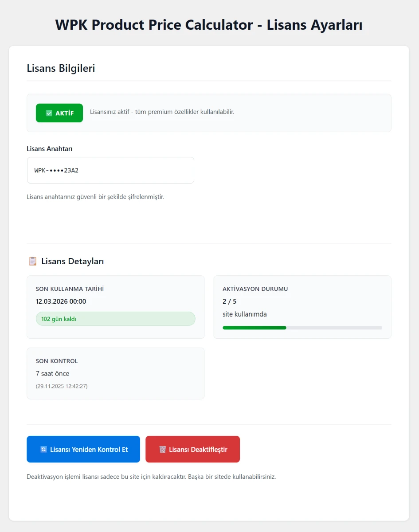Click the clipboard icon beside Lisans Detayları

pos(33,261)
